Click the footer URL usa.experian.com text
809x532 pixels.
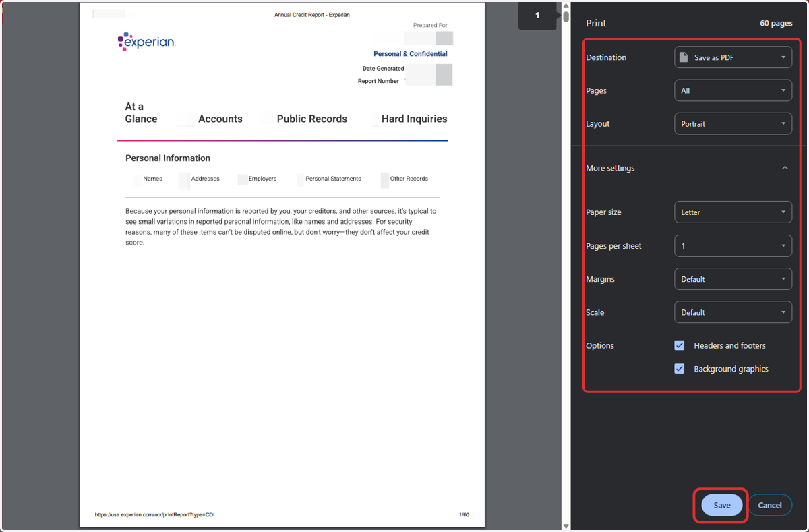click(x=155, y=515)
